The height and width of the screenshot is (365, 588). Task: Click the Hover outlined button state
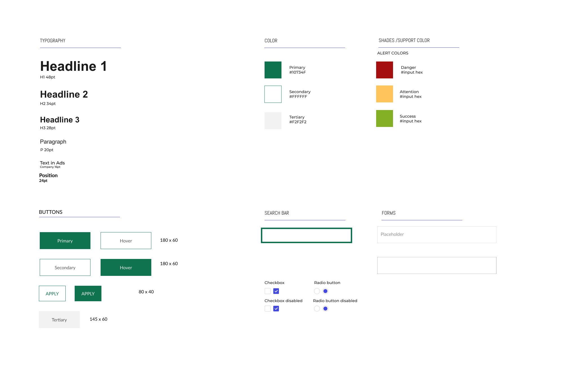pos(126,240)
